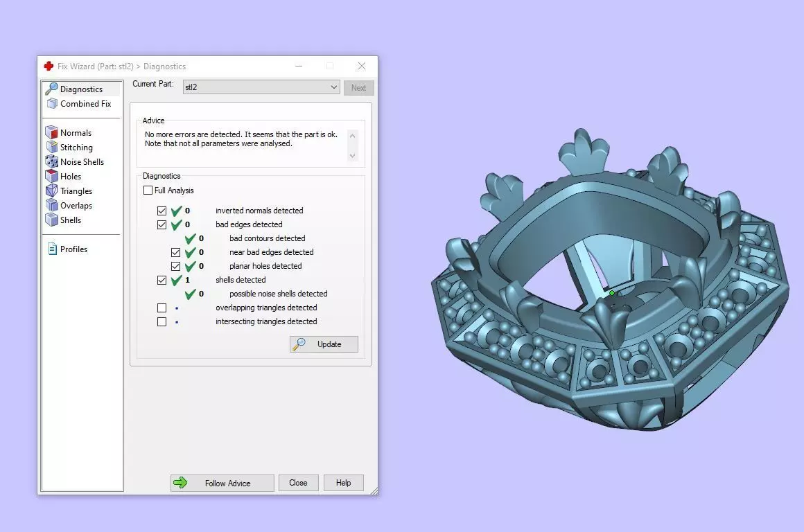
Task: Open the Triangles fix icon
Action: coord(51,190)
